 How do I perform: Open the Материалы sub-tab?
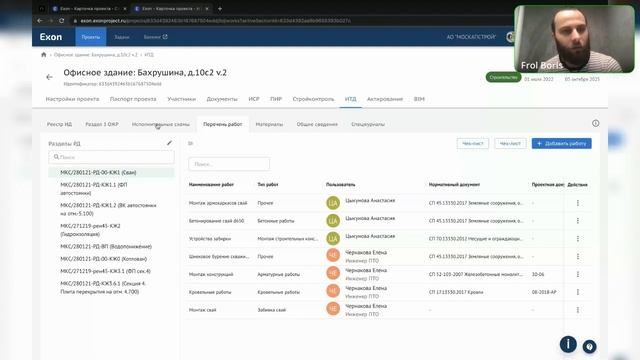[269, 124]
